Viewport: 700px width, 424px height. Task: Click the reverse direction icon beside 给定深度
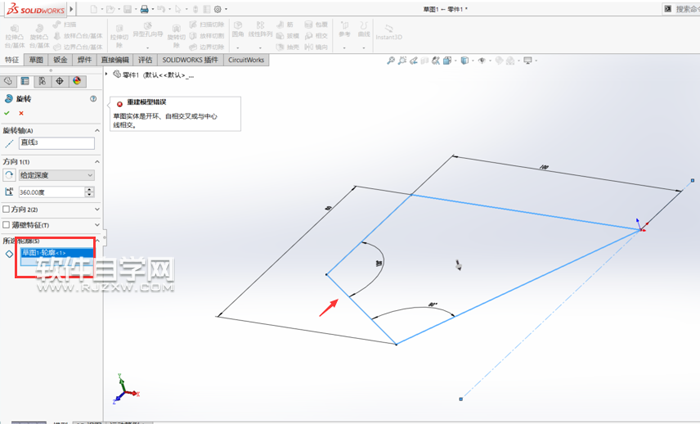pos(9,175)
